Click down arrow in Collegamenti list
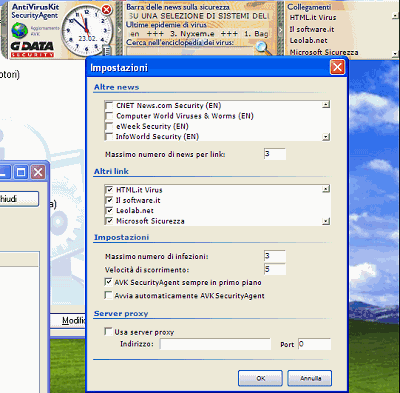 395,53
